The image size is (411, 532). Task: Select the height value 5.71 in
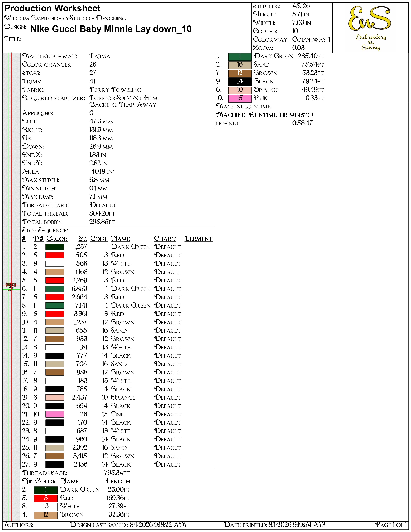coord(301,14)
